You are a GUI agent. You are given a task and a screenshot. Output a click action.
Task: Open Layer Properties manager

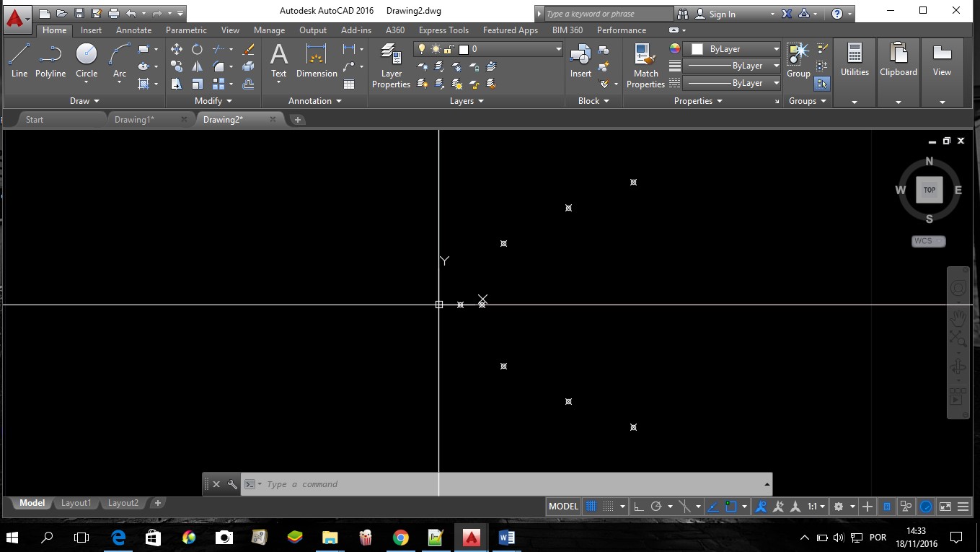coord(391,66)
